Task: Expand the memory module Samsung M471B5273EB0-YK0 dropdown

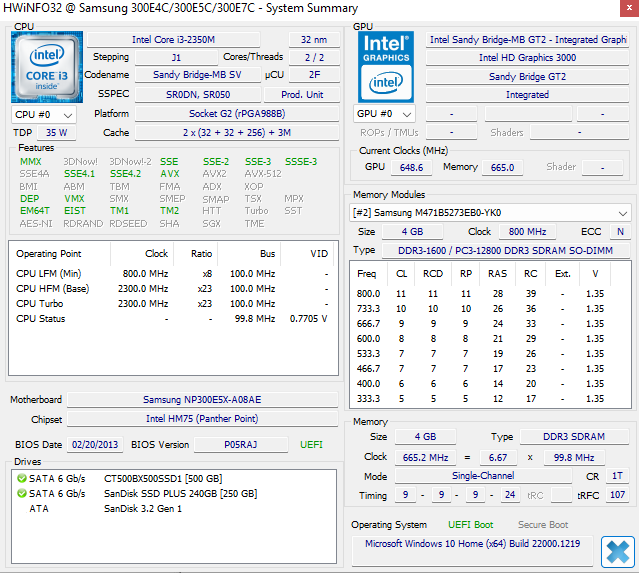Action: click(x=490, y=213)
